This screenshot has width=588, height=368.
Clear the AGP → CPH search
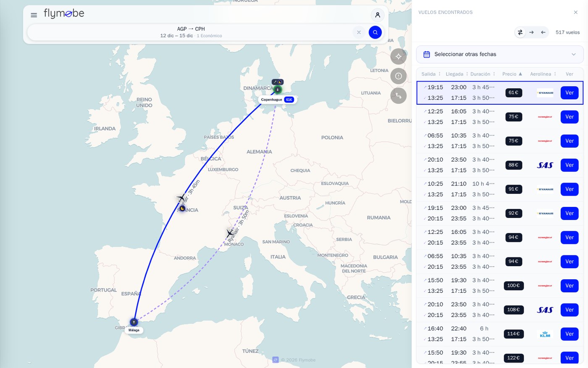pos(359,32)
